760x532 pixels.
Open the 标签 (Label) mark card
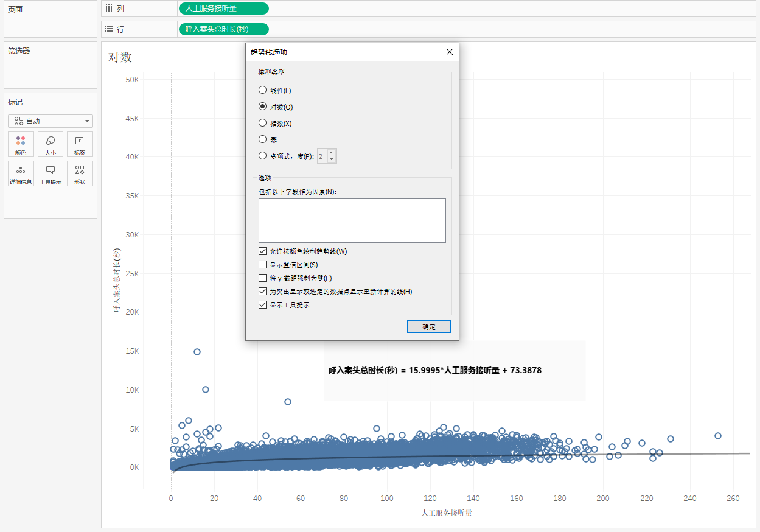tap(80, 144)
